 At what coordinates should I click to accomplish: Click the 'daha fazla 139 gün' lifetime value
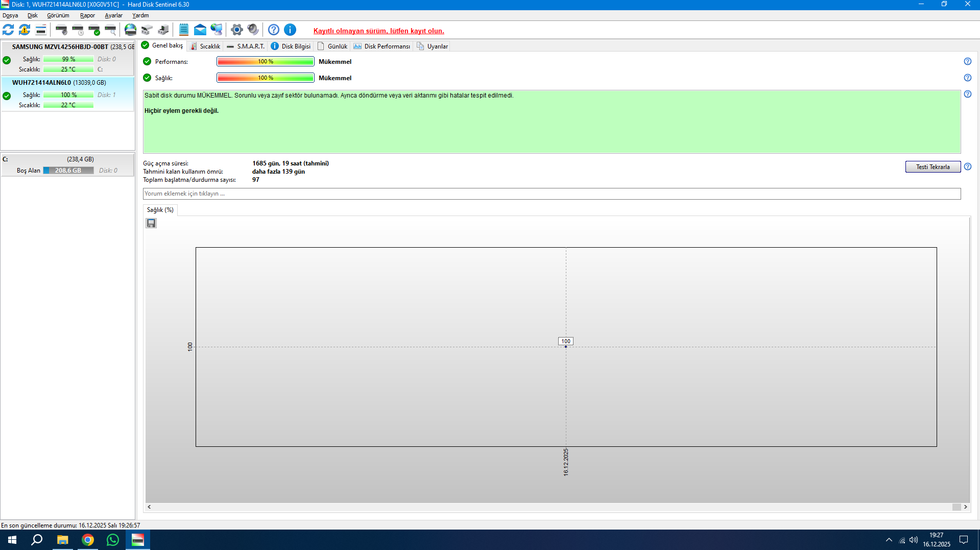[x=278, y=172]
